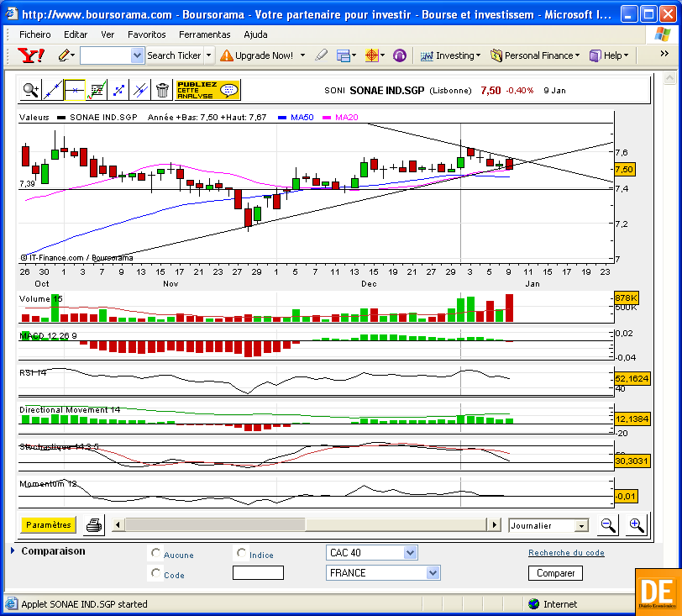This screenshot has width=682, height=616.
Task: Open the Ver menu
Action: point(108,34)
